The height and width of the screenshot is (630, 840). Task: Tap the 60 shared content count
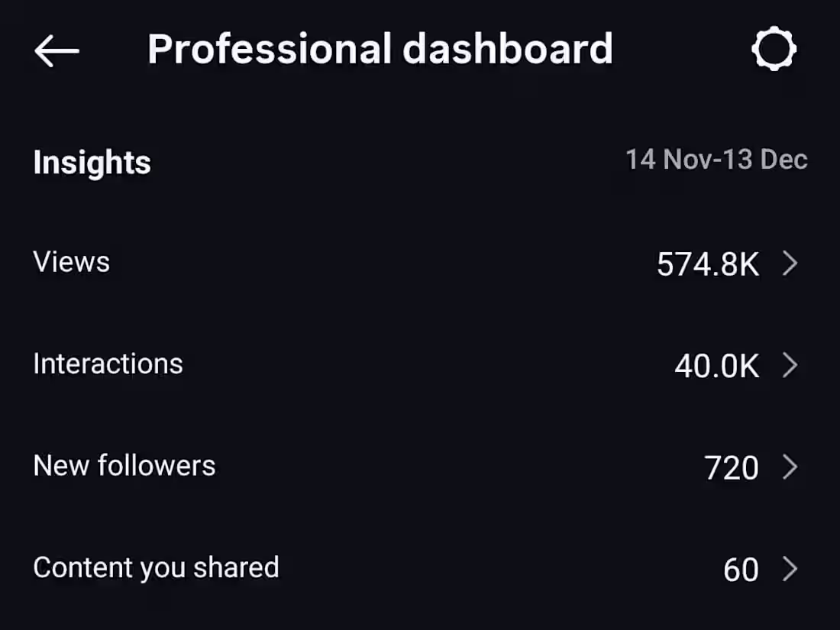click(x=738, y=570)
